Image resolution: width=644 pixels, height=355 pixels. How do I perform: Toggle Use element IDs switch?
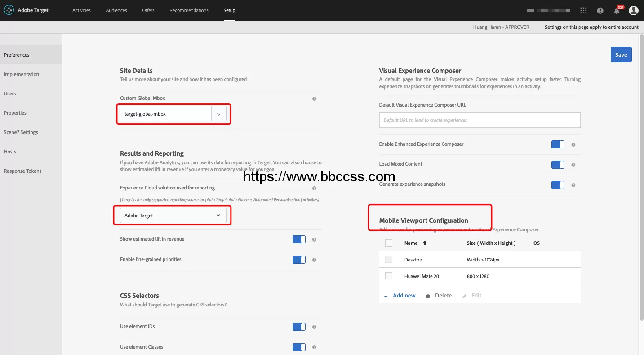pos(299,327)
